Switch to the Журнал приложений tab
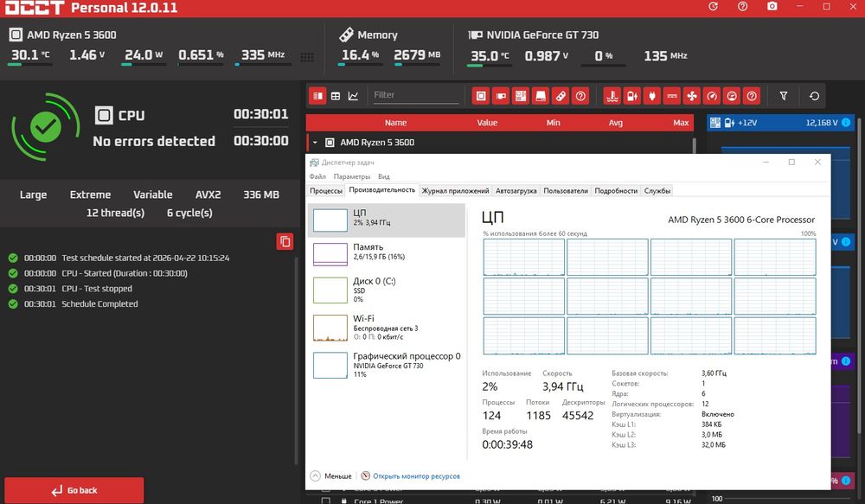This screenshot has width=865, height=504. coord(455,191)
